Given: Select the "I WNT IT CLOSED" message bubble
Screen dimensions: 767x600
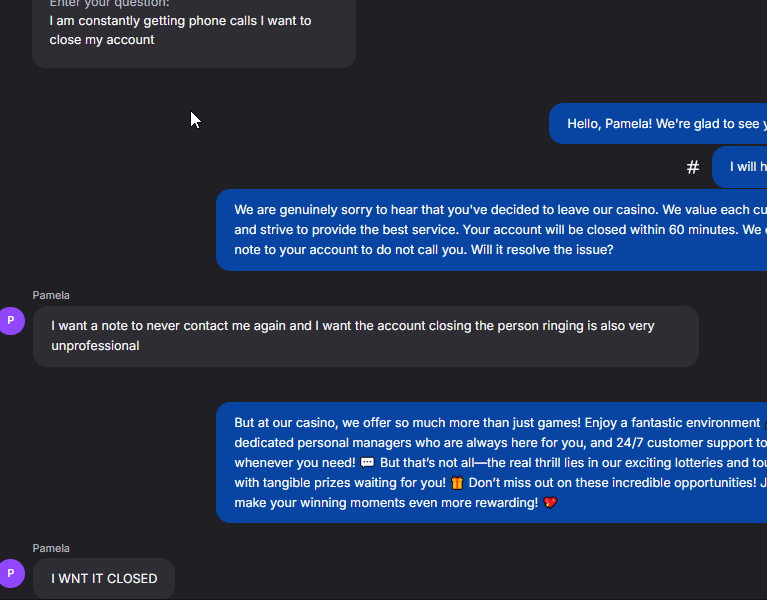Looking at the screenshot, I should pyautogui.click(x=104, y=579).
